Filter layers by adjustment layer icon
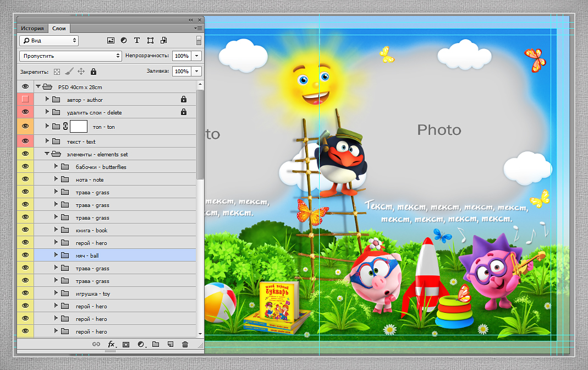This screenshot has width=588, height=370. pos(124,41)
